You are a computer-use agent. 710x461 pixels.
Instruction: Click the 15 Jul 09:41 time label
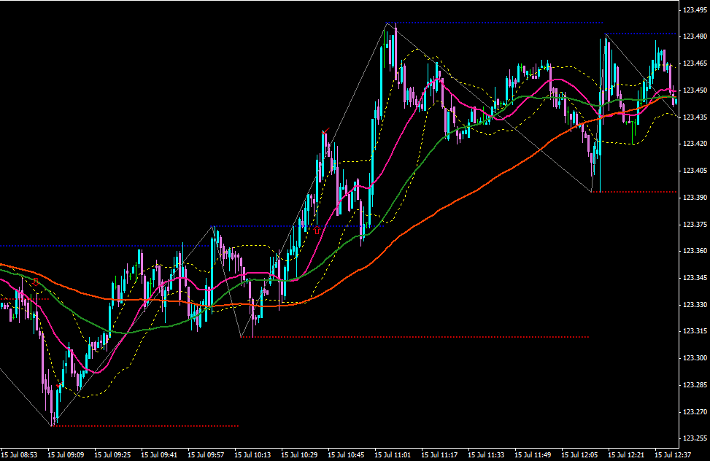(x=159, y=454)
